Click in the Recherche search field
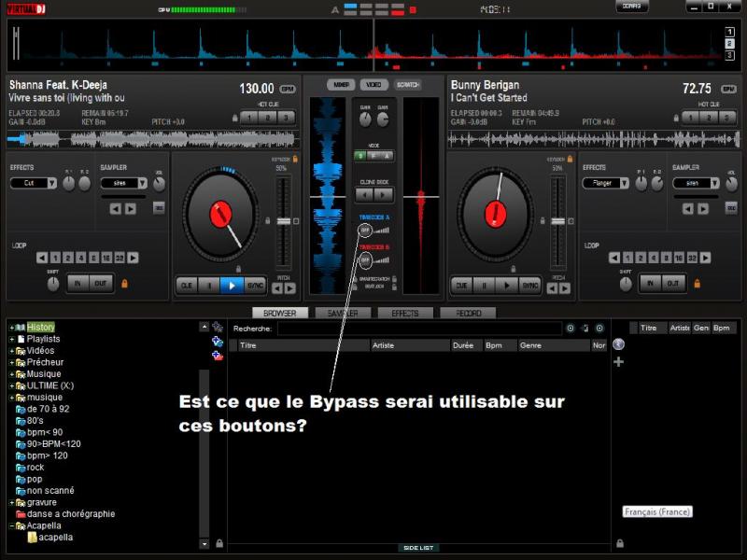747x560 pixels. (x=418, y=329)
